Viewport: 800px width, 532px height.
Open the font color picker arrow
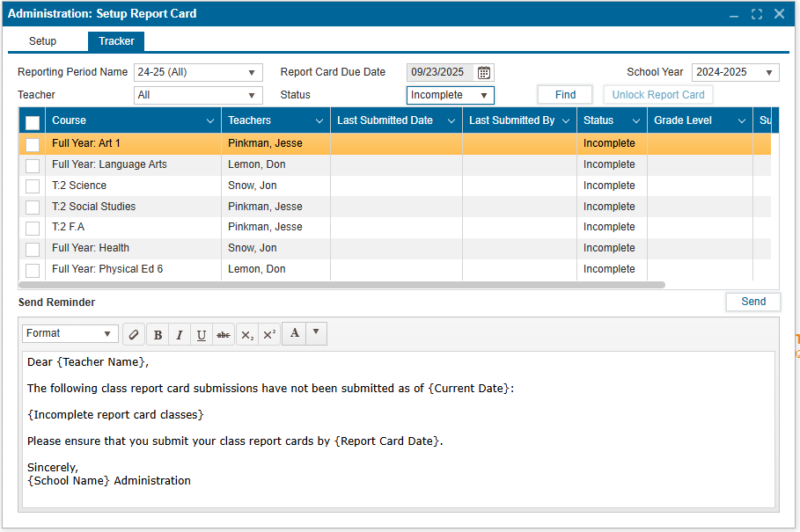(316, 333)
